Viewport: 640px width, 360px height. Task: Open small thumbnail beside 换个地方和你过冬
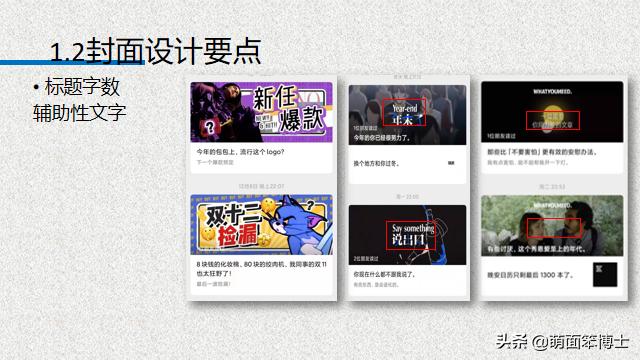click(451, 163)
